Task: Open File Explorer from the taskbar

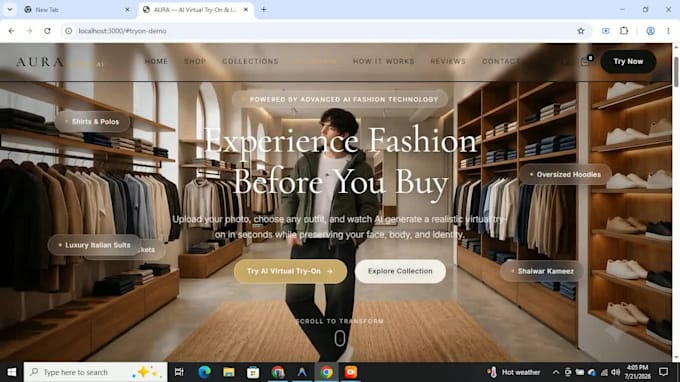Action: pyautogui.click(x=229, y=372)
